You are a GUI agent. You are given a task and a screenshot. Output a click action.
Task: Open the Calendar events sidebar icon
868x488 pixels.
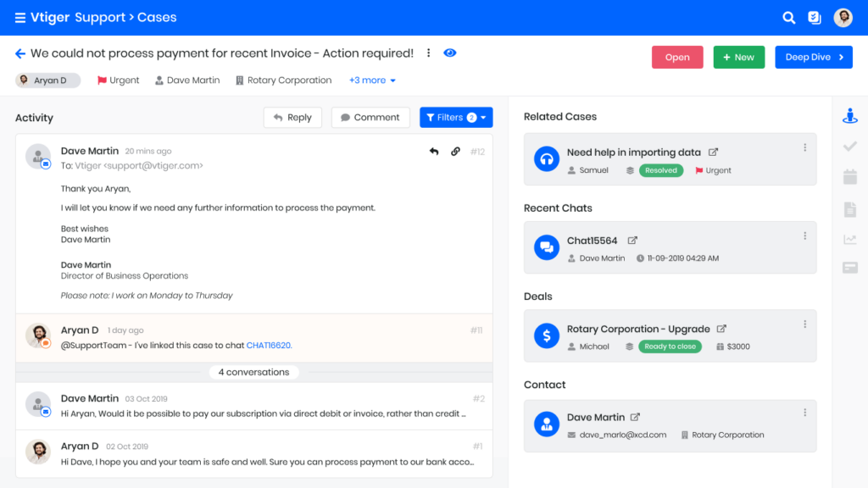(850, 176)
